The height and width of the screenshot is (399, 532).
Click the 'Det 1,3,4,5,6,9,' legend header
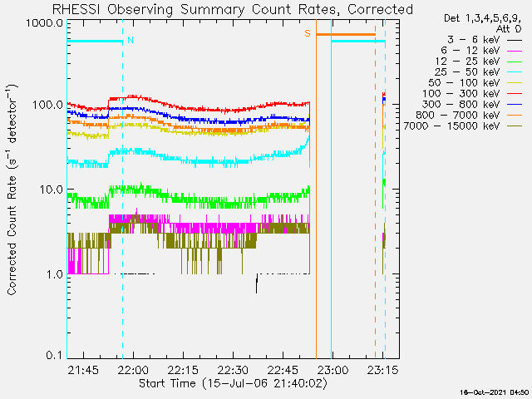[482, 18]
